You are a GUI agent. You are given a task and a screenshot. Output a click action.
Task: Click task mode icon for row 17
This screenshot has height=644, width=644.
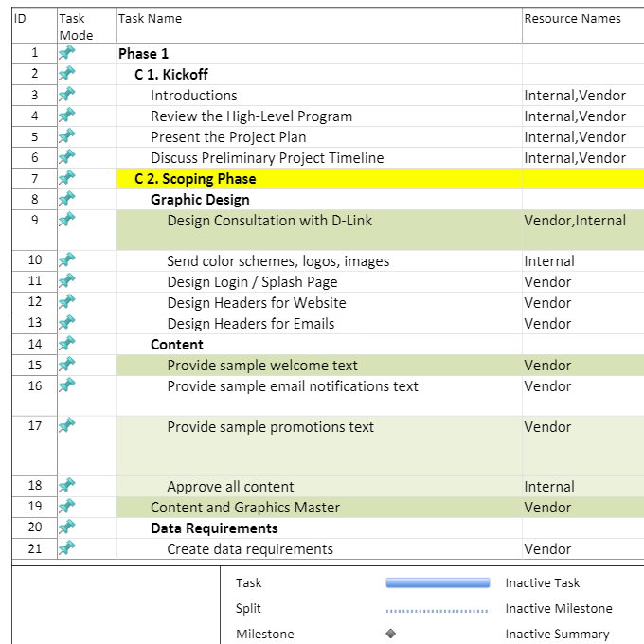[x=66, y=426]
